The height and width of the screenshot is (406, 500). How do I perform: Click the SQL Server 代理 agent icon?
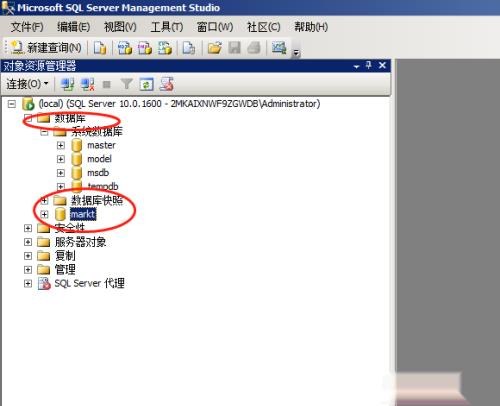click(x=44, y=283)
